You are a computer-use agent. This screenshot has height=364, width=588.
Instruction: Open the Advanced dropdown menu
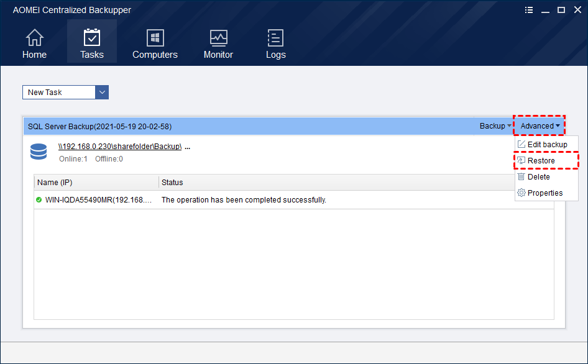pyautogui.click(x=540, y=126)
